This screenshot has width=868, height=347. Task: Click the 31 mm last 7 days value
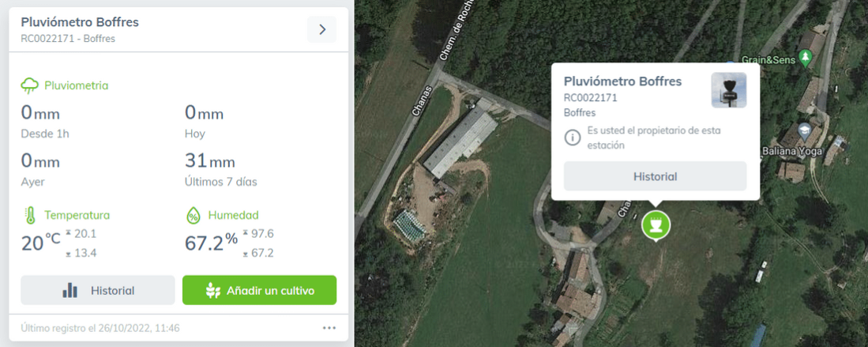(210, 161)
